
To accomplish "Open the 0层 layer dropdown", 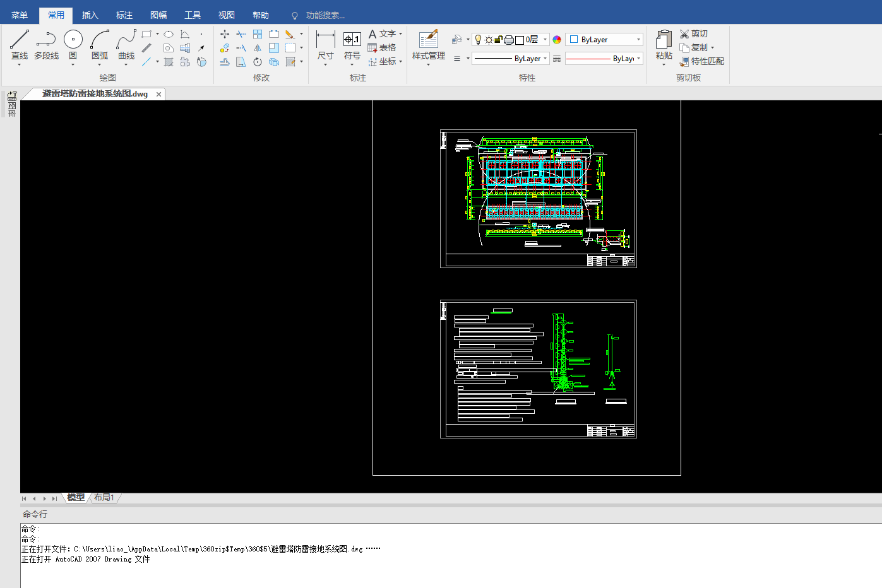I will (x=545, y=40).
